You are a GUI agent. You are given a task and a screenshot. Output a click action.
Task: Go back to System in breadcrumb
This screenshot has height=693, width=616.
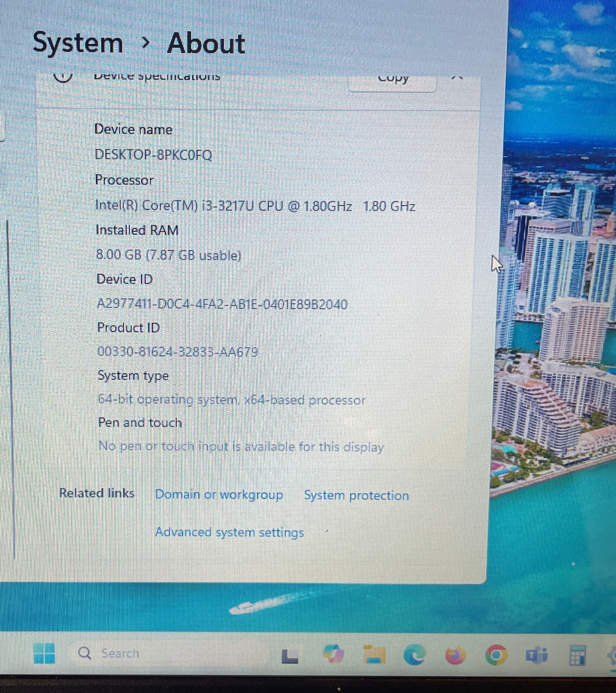78,44
